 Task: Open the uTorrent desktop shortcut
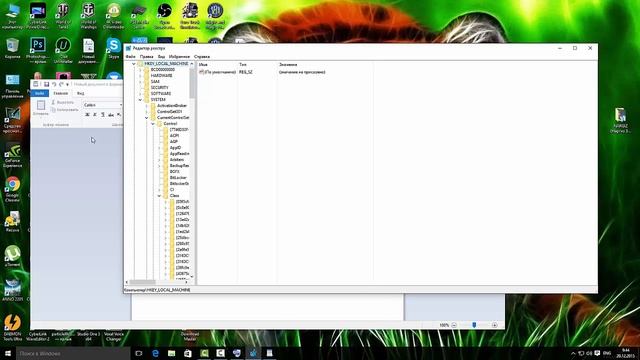(x=12, y=256)
